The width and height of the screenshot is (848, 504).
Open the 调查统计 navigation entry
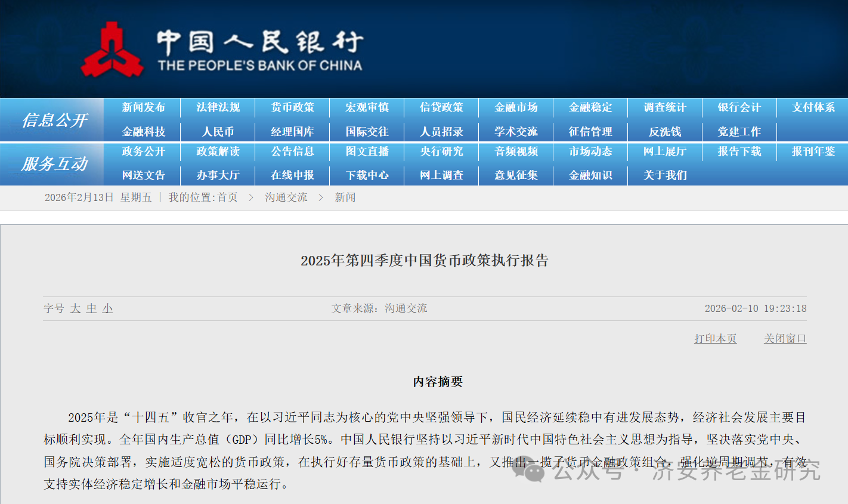664,107
